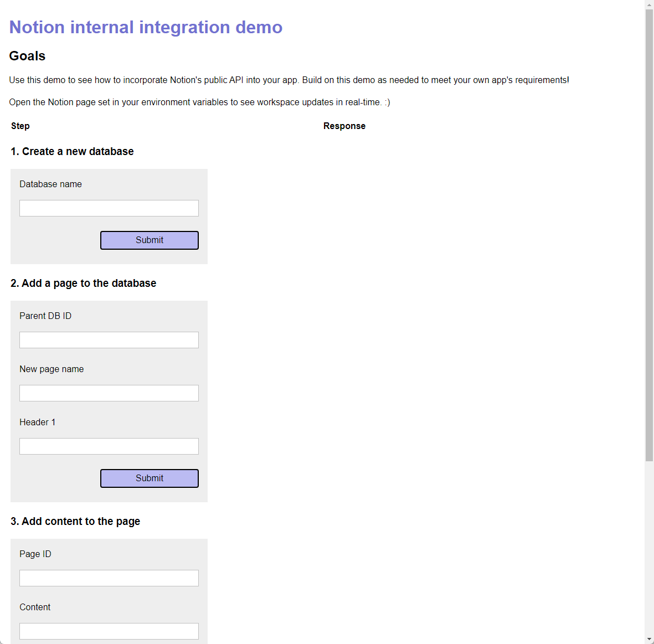Select the Header 1 input box
The height and width of the screenshot is (644, 654).
(x=109, y=446)
